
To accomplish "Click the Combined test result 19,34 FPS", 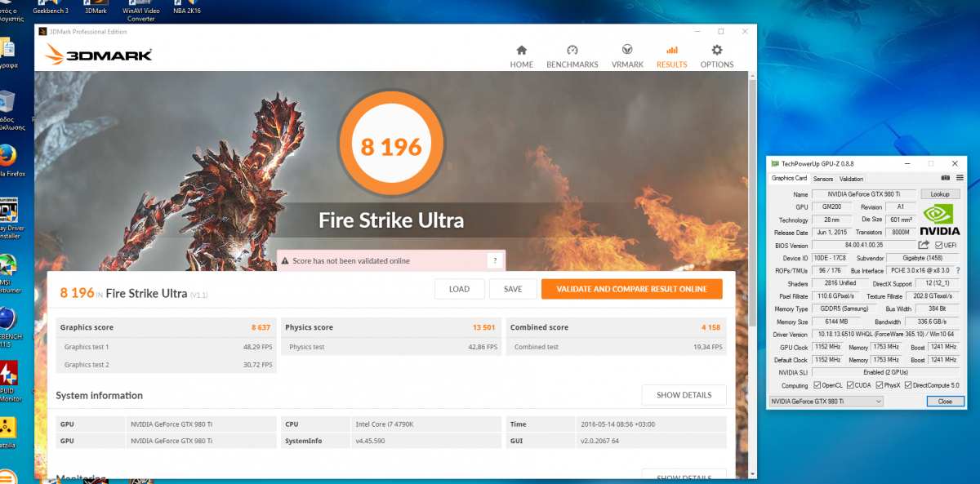I will [707, 347].
